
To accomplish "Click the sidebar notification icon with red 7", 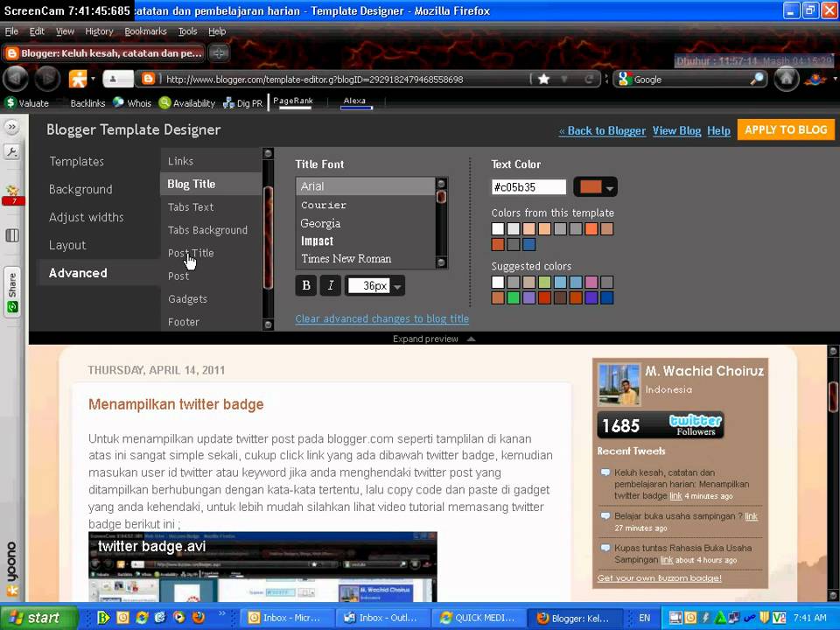I will point(12,195).
